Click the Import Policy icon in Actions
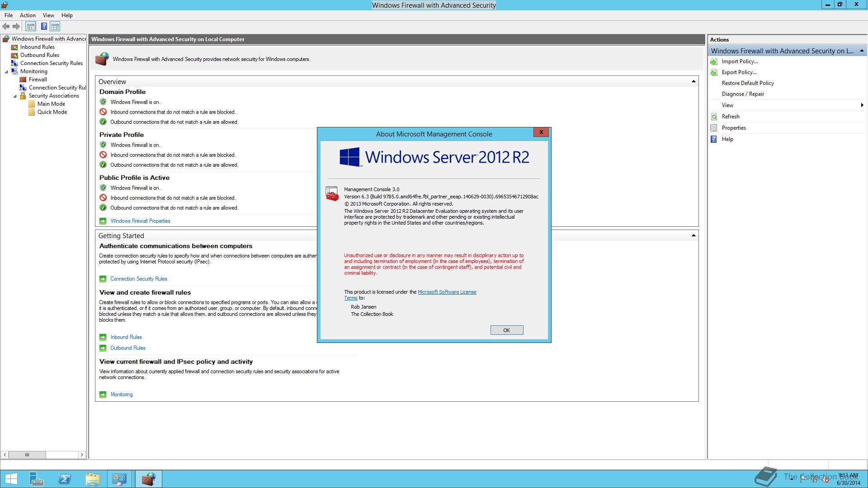Viewport: 868px width, 488px height. (x=714, y=61)
